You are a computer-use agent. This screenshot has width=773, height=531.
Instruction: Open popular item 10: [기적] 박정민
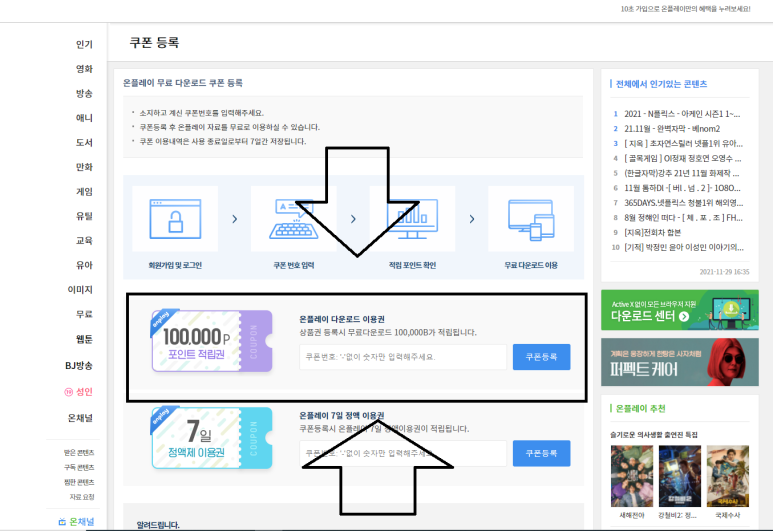pyautogui.click(x=684, y=247)
